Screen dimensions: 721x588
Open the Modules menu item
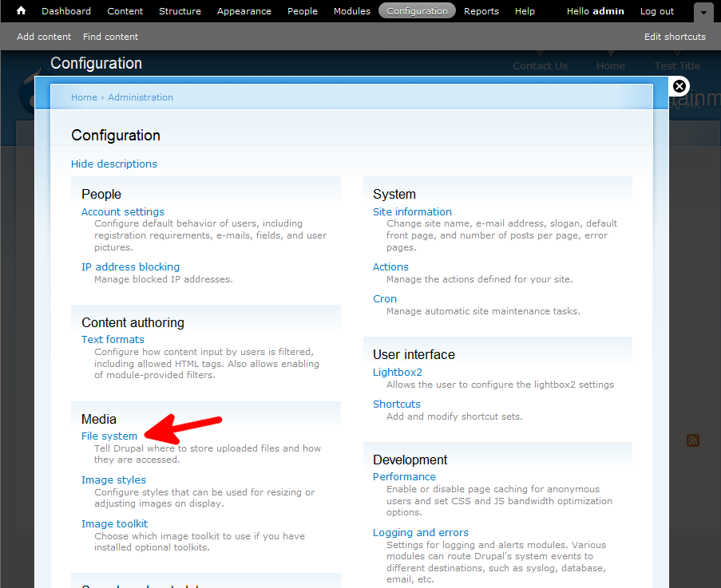click(x=352, y=11)
